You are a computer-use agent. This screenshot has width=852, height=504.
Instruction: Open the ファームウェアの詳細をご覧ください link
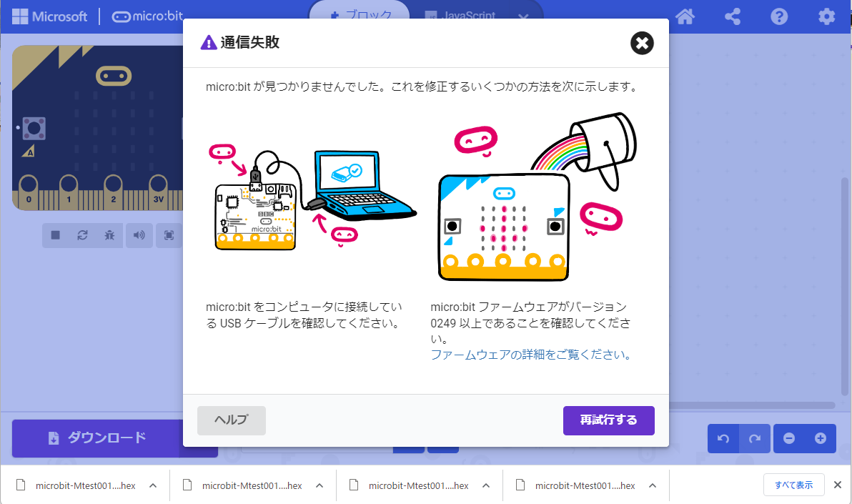pos(531,355)
